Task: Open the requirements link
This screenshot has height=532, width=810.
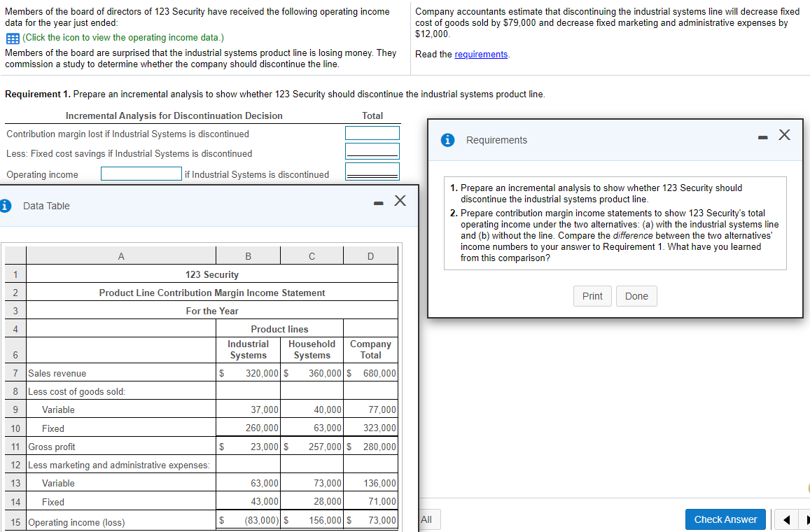Action: [x=481, y=54]
